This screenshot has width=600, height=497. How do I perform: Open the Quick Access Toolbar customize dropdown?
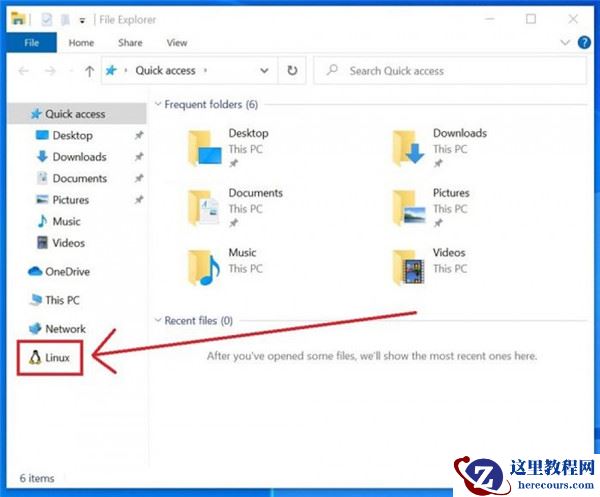point(82,20)
